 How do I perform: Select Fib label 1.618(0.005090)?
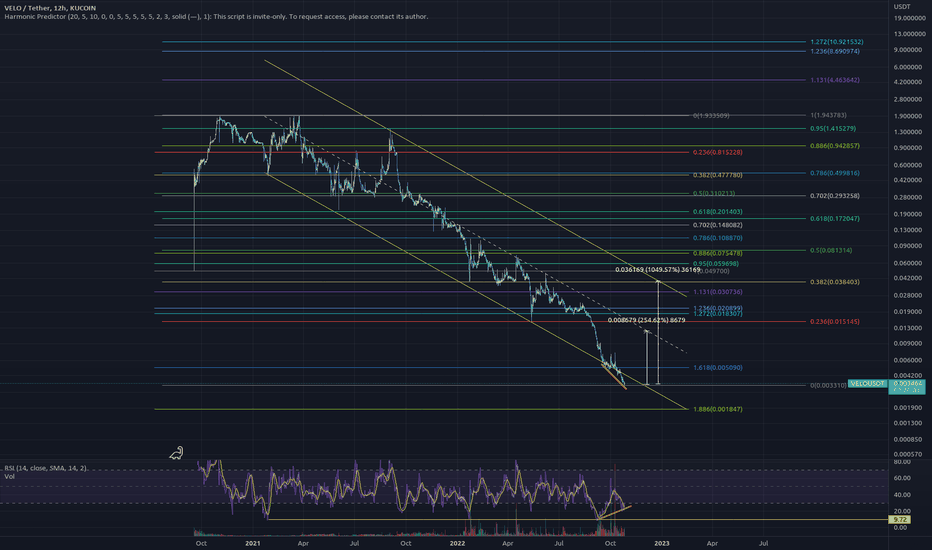click(x=717, y=367)
